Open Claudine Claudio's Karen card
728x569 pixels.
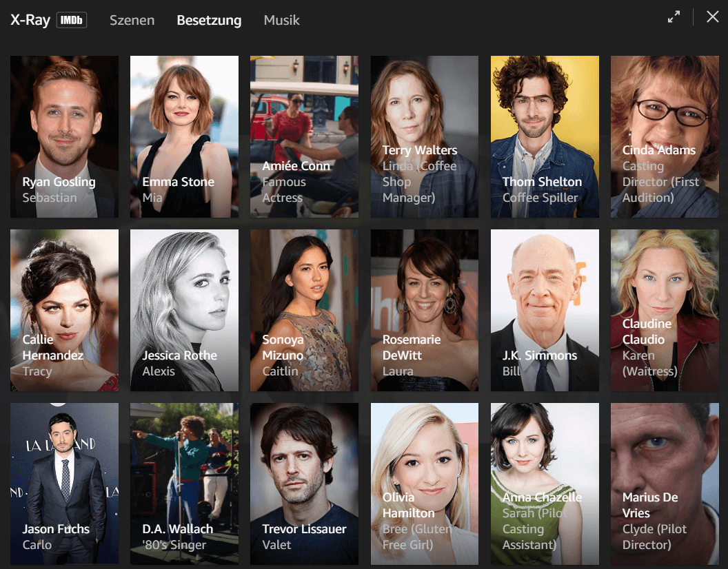(x=665, y=311)
